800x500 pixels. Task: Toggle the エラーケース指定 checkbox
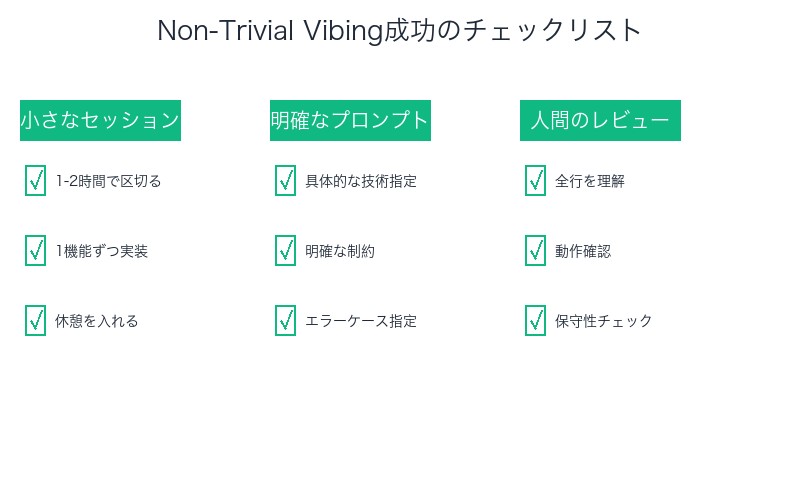pyautogui.click(x=285, y=321)
